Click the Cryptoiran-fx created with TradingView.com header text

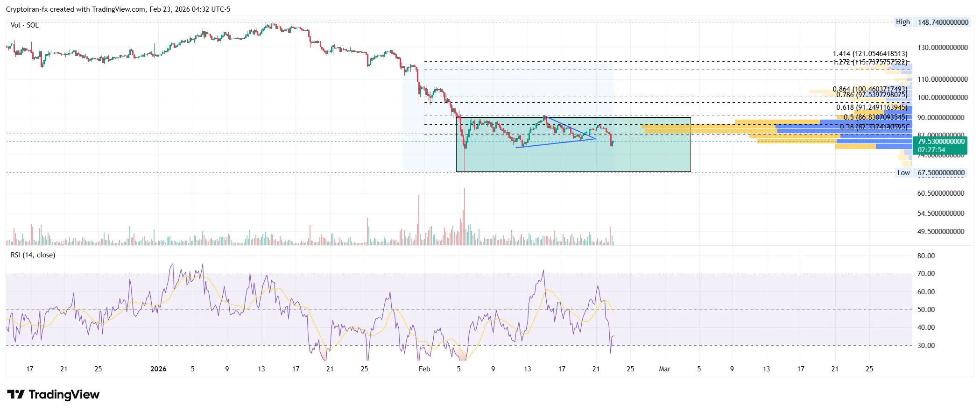[118, 9]
